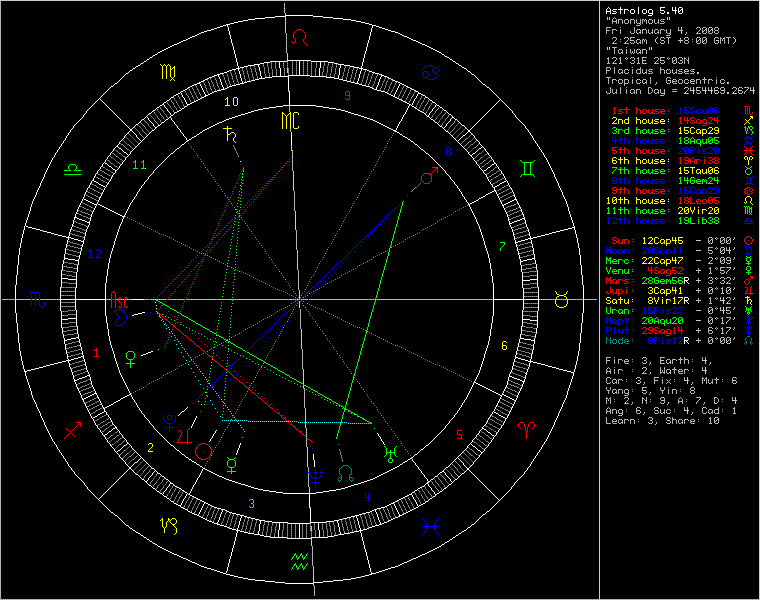Click the yellow Virgo glyph on outer ring
Image resolution: width=760 pixels, height=600 pixels.
click(166, 72)
